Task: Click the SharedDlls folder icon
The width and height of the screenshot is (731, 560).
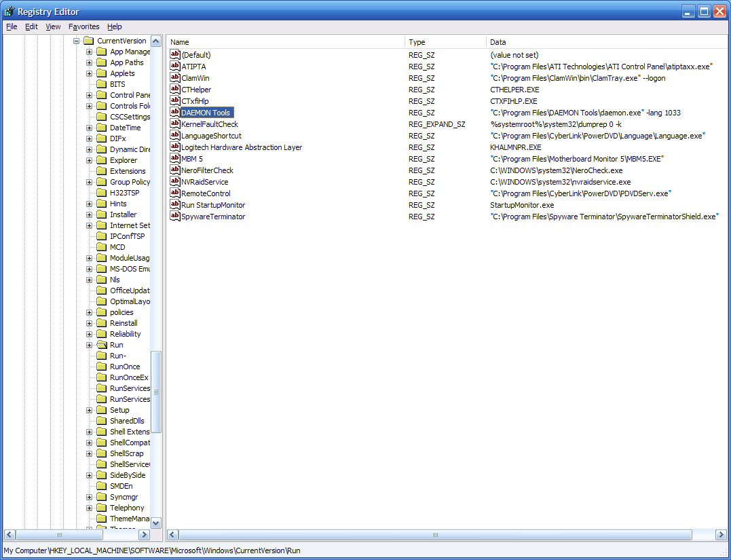Action: pyautogui.click(x=102, y=421)
